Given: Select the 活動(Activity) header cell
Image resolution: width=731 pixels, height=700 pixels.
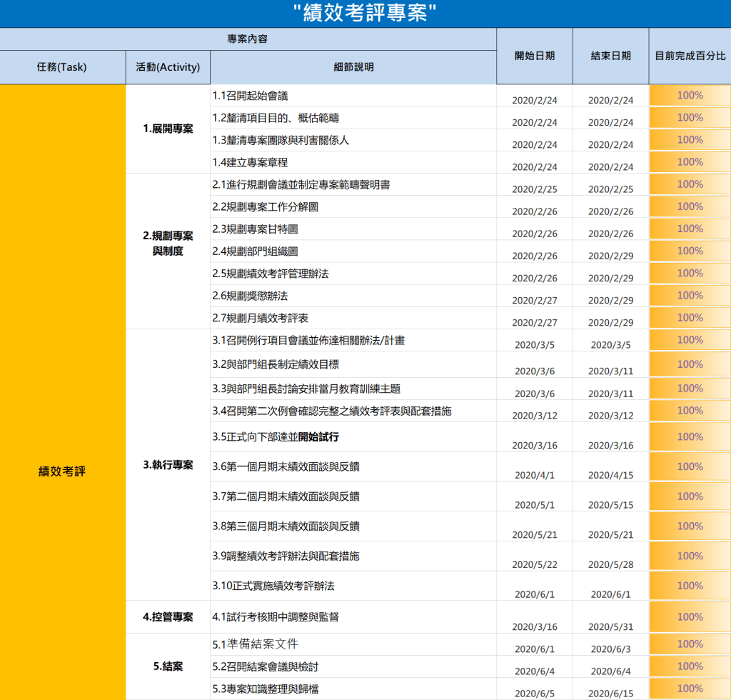Looking at the screenshot, I should (x=168, y=67).
